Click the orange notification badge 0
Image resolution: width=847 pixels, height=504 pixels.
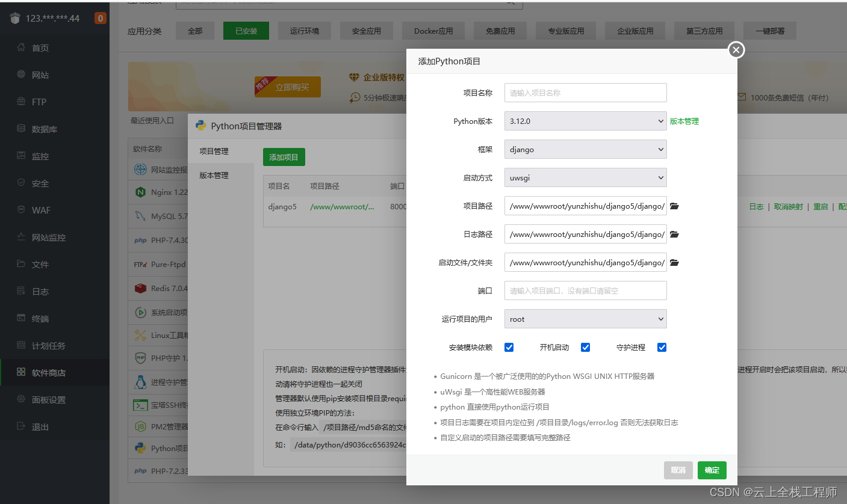100,18
